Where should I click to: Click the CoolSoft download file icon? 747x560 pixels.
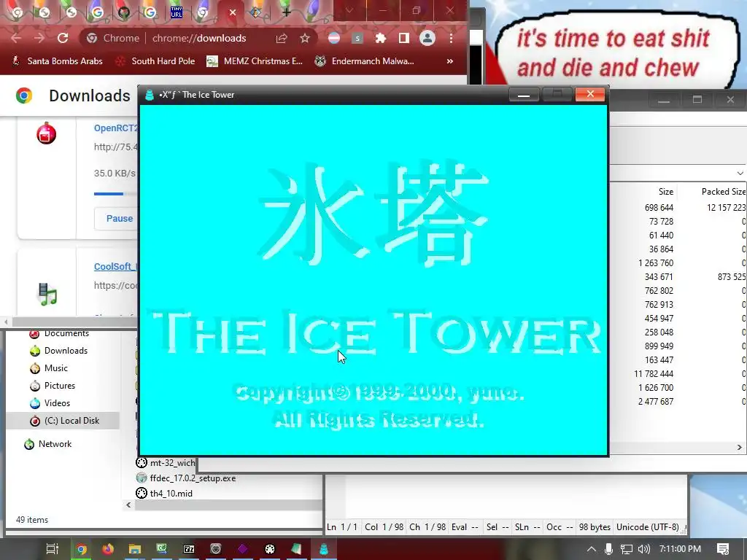(x=47, y=294)
